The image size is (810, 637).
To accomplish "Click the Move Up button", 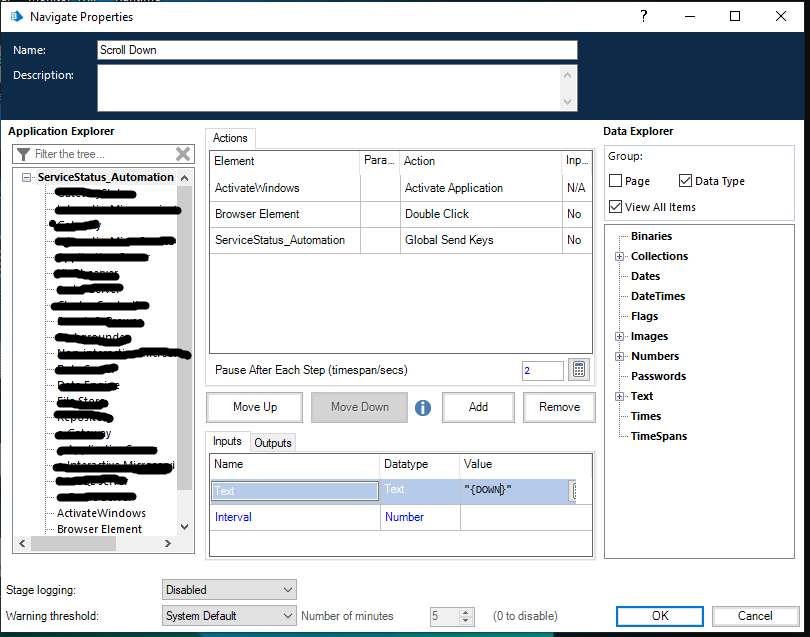I will click(x=255, y=407).
